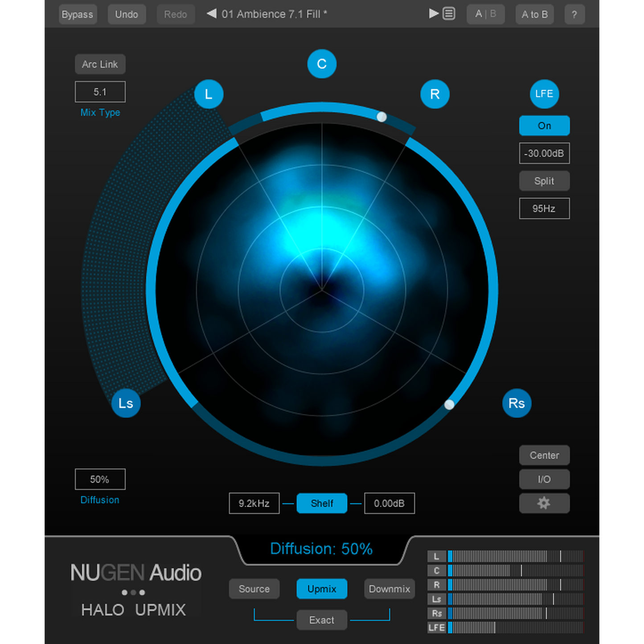Advance to the next preset arrow
The height and width of the screenshot is (644, 644).
coord(433,13)
